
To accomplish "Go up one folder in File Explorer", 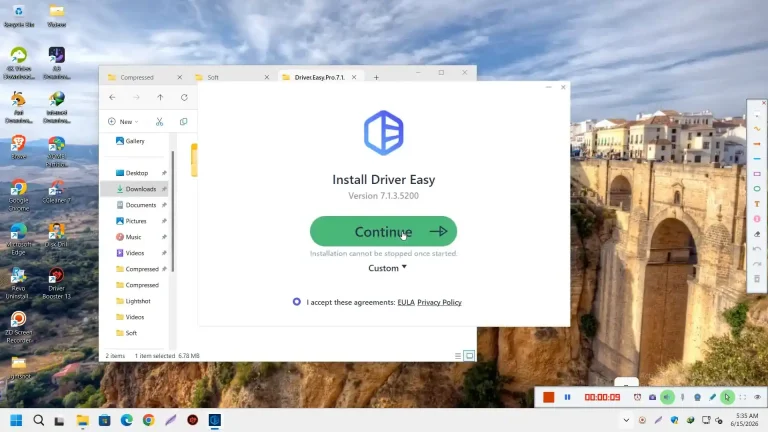I will 160,97.
